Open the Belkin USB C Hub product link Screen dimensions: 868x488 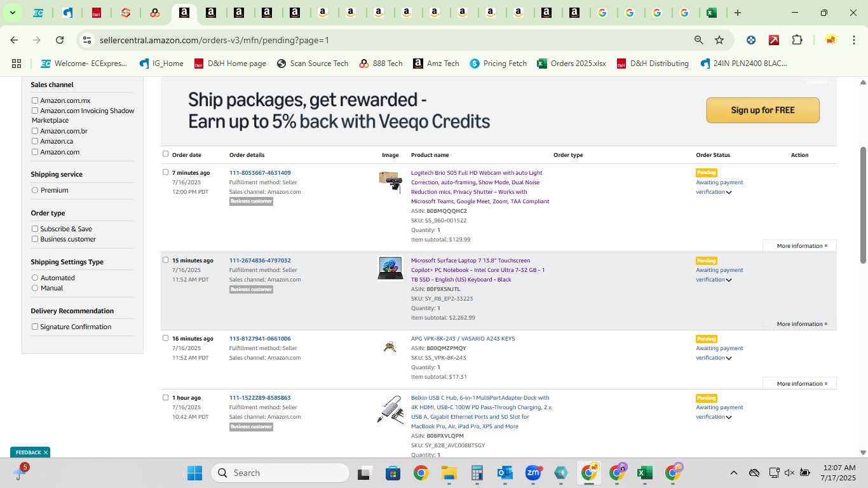(481, 412)
